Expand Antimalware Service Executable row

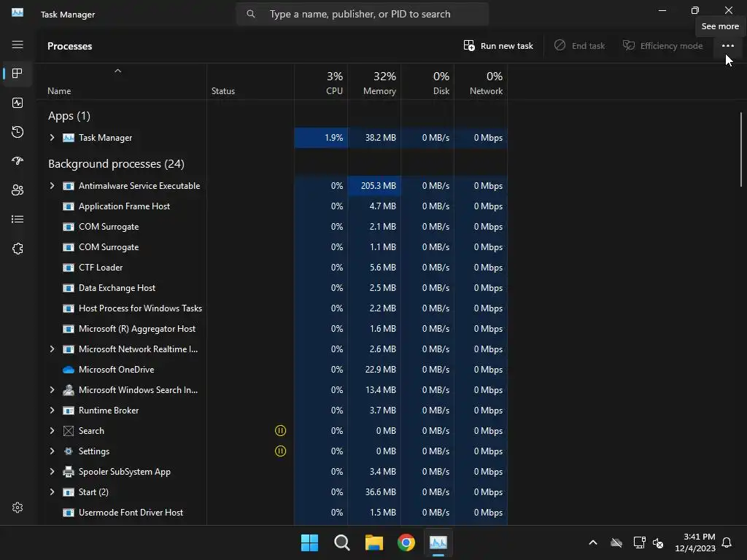point(52,186)
